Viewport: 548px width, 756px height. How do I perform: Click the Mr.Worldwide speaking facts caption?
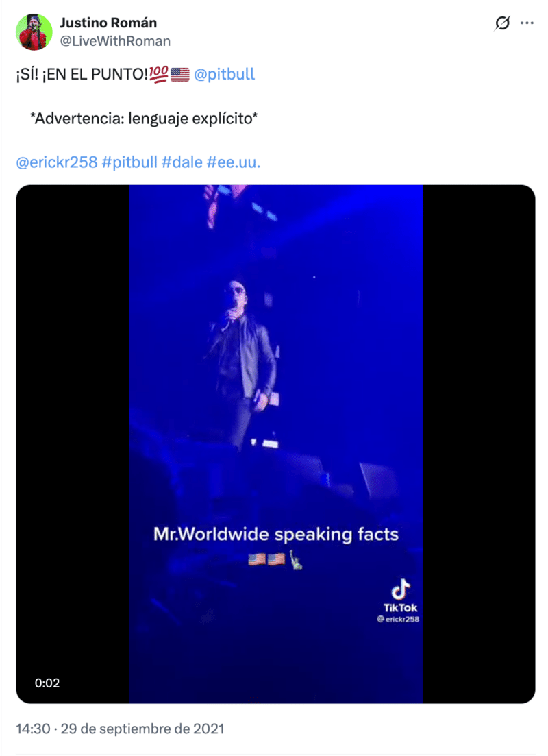pos(276,534)
